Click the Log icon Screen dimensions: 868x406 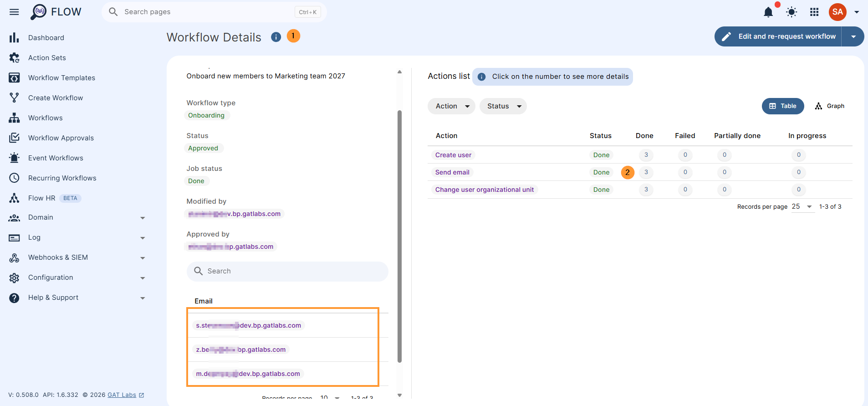pos(14,238)
